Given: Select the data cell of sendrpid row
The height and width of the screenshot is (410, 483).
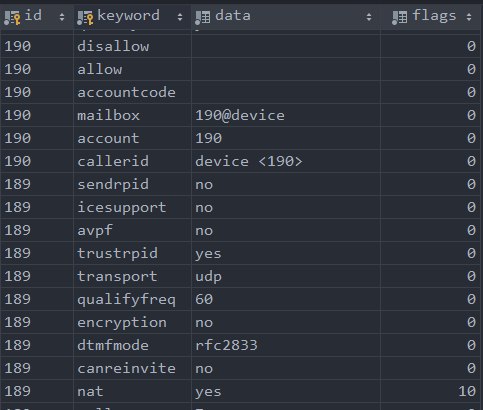Looking at the screenshot, I should [286, 184].
